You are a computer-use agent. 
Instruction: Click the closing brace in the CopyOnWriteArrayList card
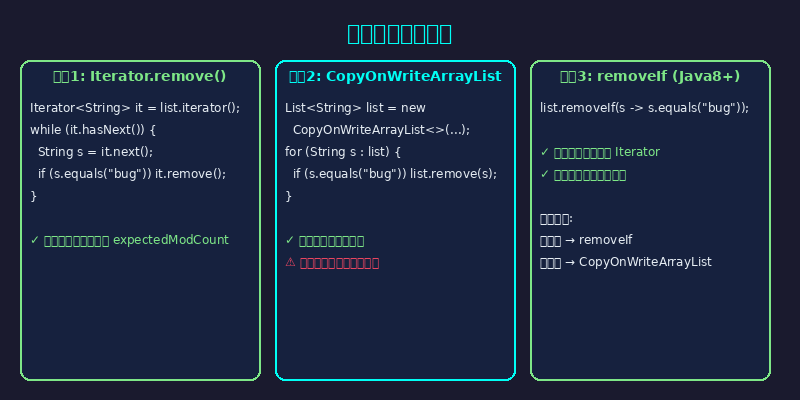point(289,196)
